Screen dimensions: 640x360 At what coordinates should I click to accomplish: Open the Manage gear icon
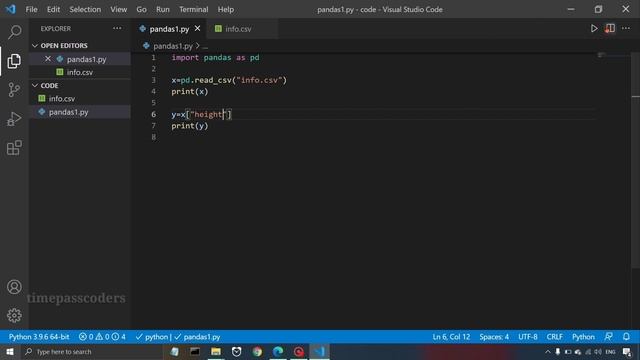coord(14,316)
